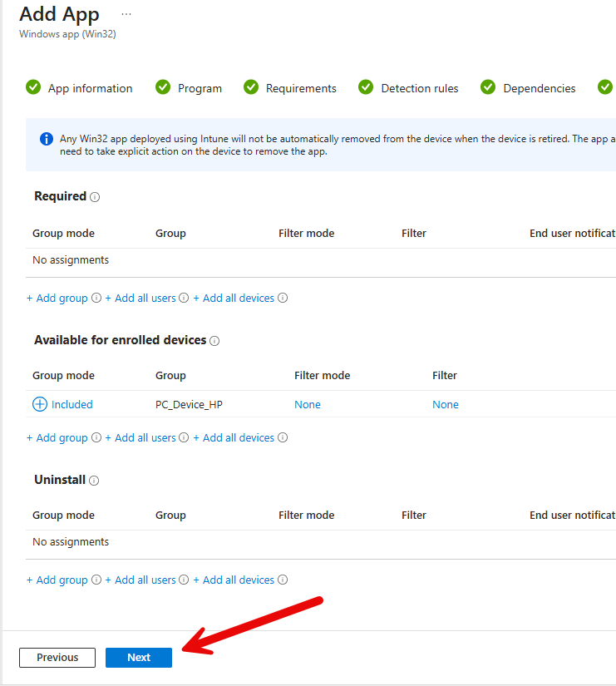Click the Included plus circle icon
616x686 pixels.
(x=40, y=404)
